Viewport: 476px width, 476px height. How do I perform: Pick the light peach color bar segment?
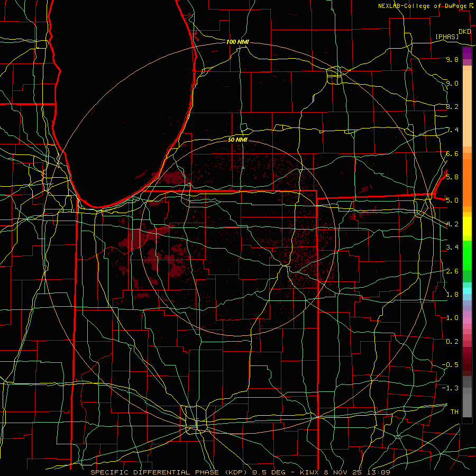coord(467,108)
